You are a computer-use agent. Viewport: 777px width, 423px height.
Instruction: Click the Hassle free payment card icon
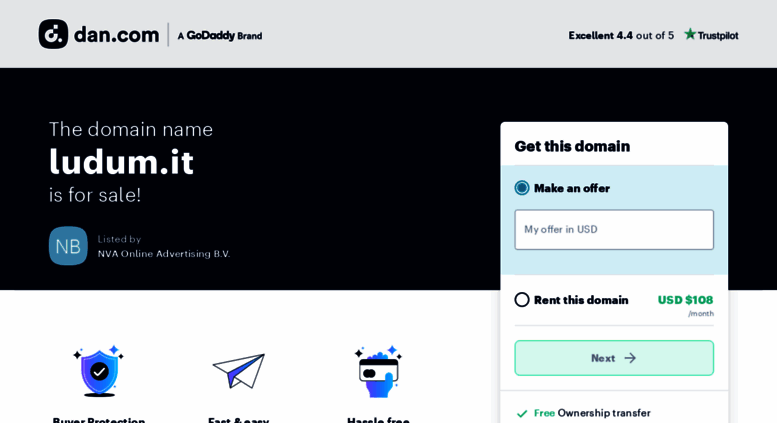tap(379, 371)
